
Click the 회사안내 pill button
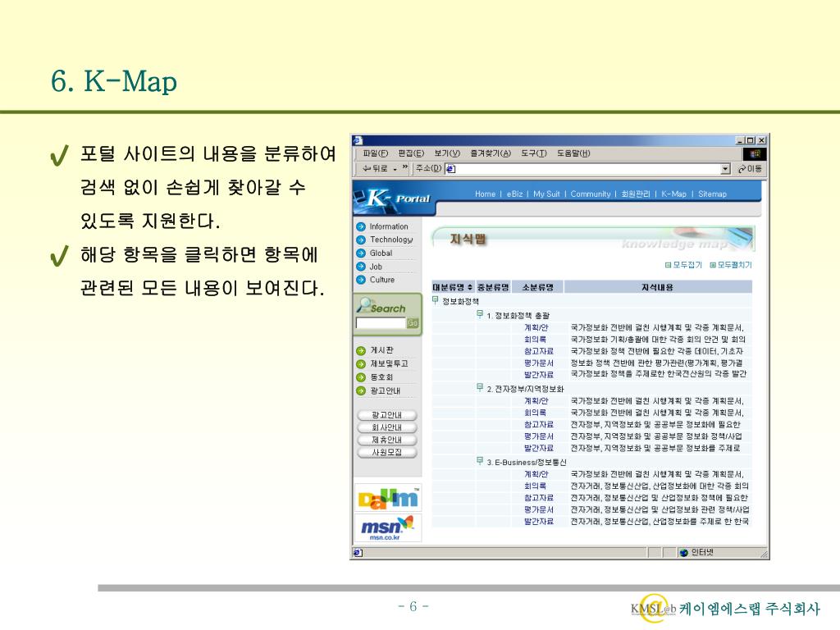387,427
